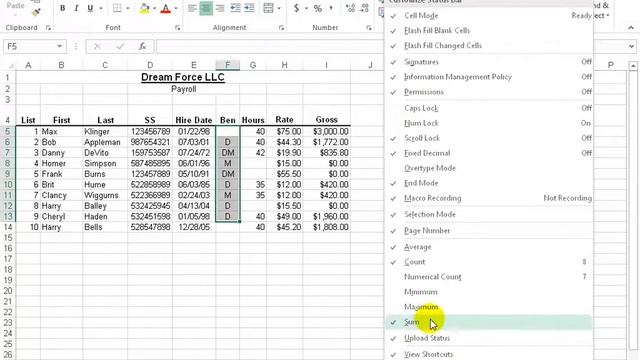Toggle Signatures status option
The height and width of the screenshot is (360, 640).
[x=489, y=62]
